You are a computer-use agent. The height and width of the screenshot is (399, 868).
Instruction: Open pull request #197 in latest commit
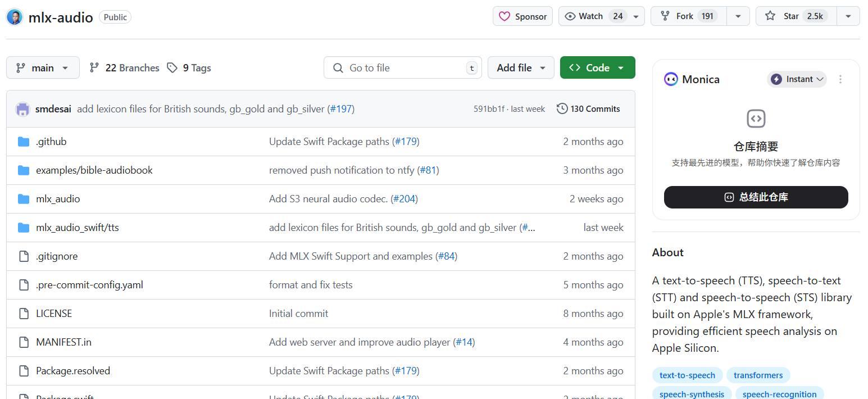click(340, 109)
